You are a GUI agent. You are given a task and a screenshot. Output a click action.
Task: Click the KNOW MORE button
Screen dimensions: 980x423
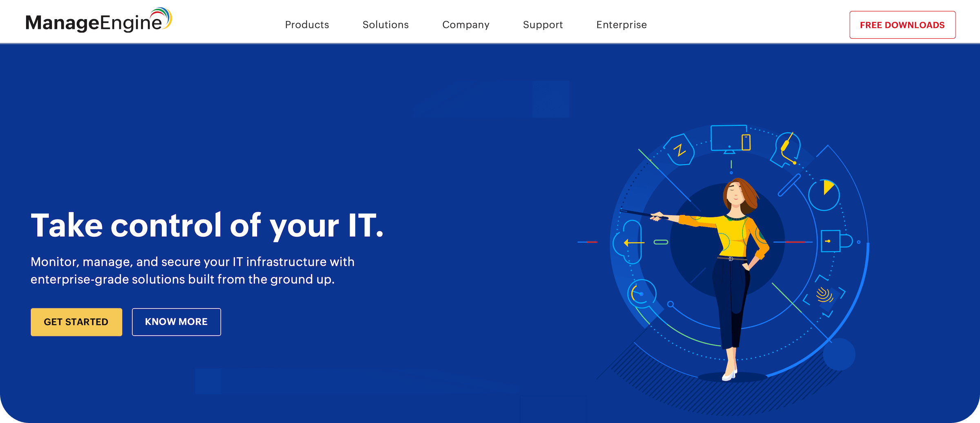pos(176,322)
